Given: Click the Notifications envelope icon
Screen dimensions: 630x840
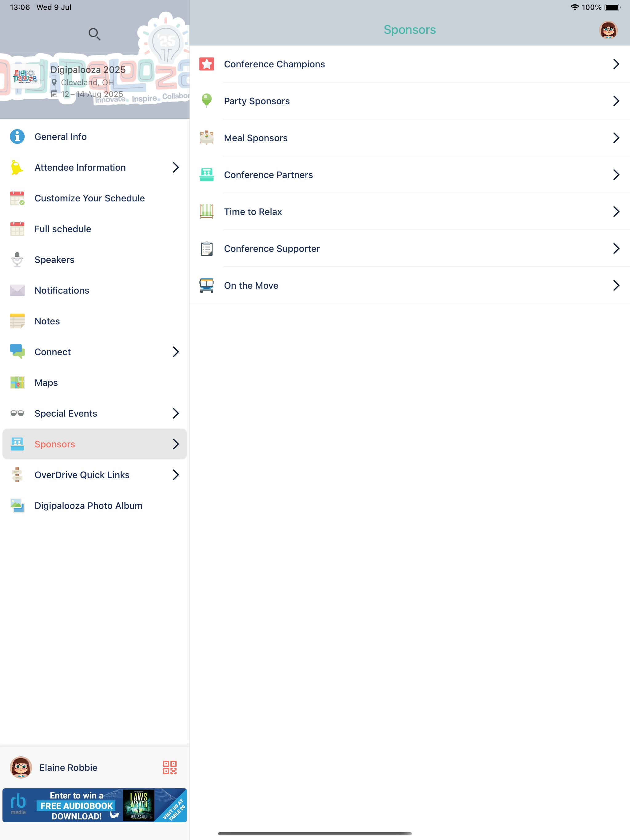Looking at the screenshot, I should tap(17, 291).
